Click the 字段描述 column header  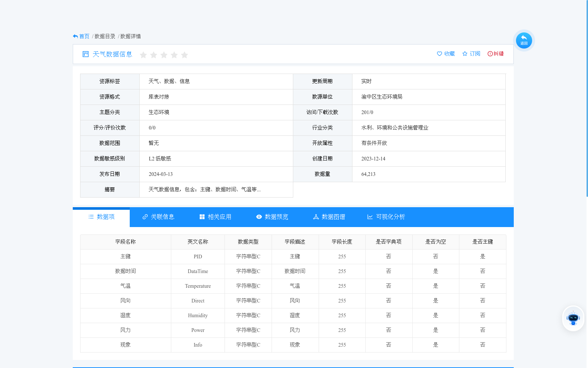295,242
